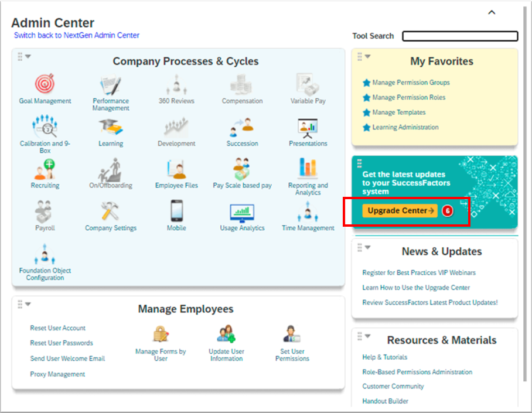Open Goal Management target icon
Screen dimensions: 532x413
[x=45, y=83]
